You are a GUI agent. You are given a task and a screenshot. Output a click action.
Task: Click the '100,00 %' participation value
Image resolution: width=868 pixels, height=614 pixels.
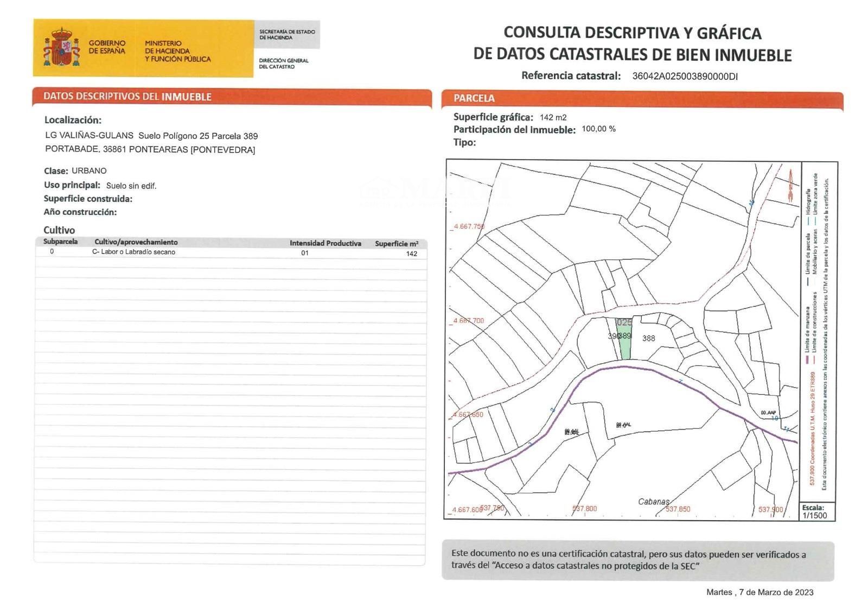tap(598, 129)
